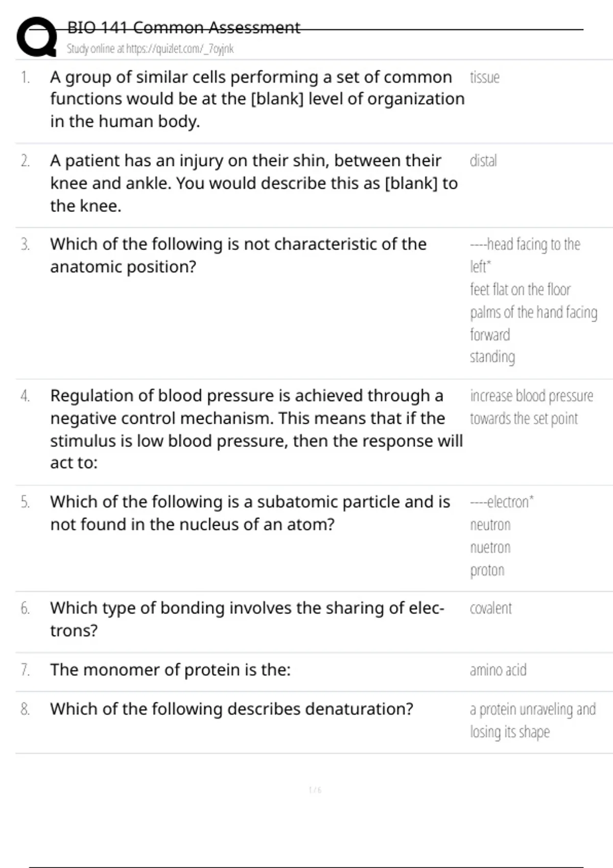Select "increase blood pressure towards the set point"
The width and height of the screenshot is (613, 868).
pos(531,407)
